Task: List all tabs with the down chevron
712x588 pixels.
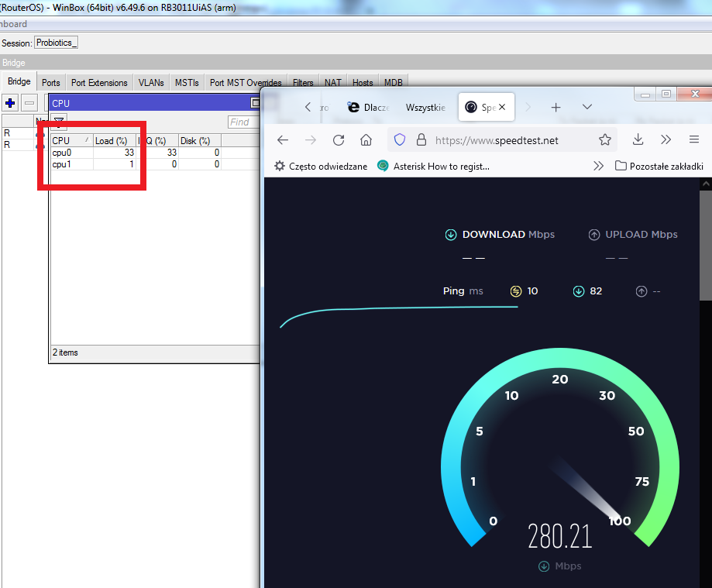Action: pos(587,107)
